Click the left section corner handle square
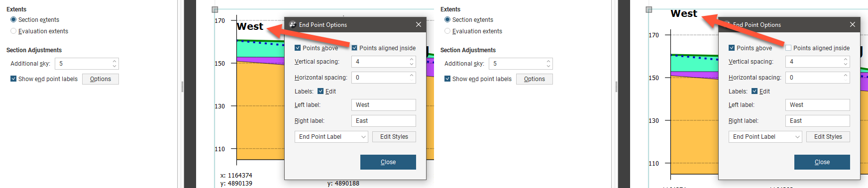Image resolution: width=868 pixels, height=188 pixels. [215, 9]
